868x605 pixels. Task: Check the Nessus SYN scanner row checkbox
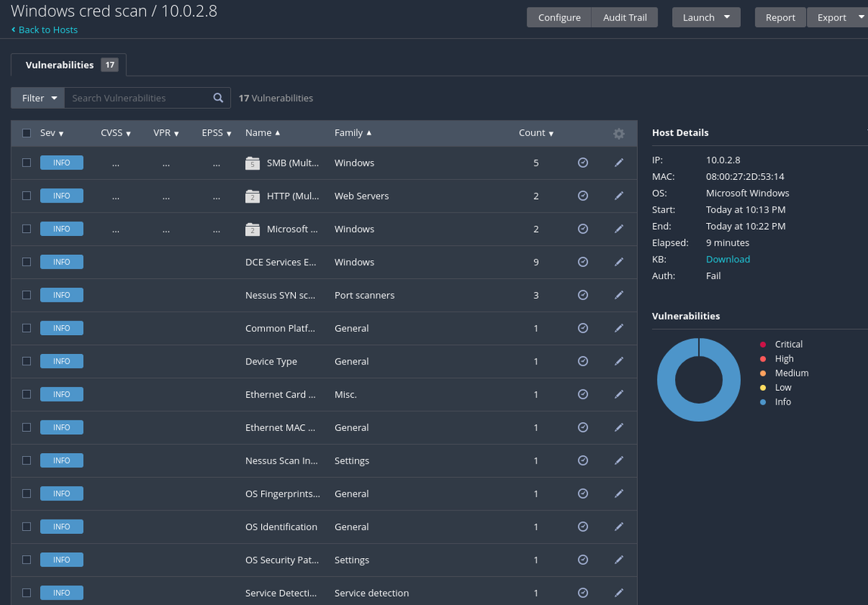tap(26, 295)
